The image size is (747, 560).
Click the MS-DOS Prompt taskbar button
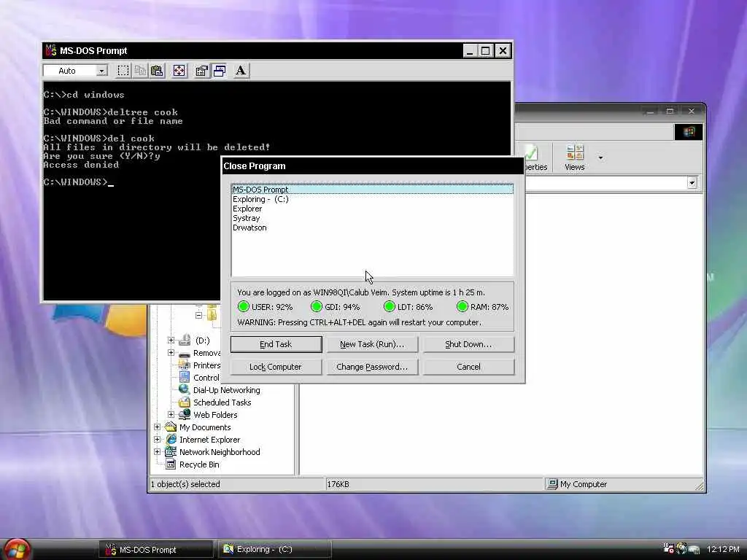[156, 550]
